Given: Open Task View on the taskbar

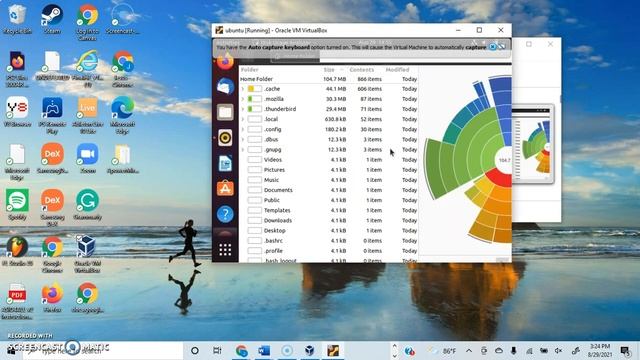Looking at the screenshot, I should tap(217, 351).
